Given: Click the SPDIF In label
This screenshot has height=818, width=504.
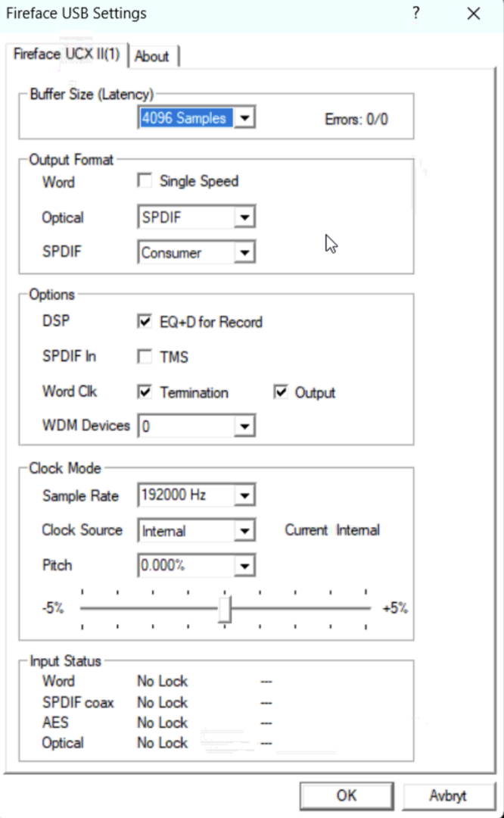Looking at the screenshot, I should coord(69,356).
